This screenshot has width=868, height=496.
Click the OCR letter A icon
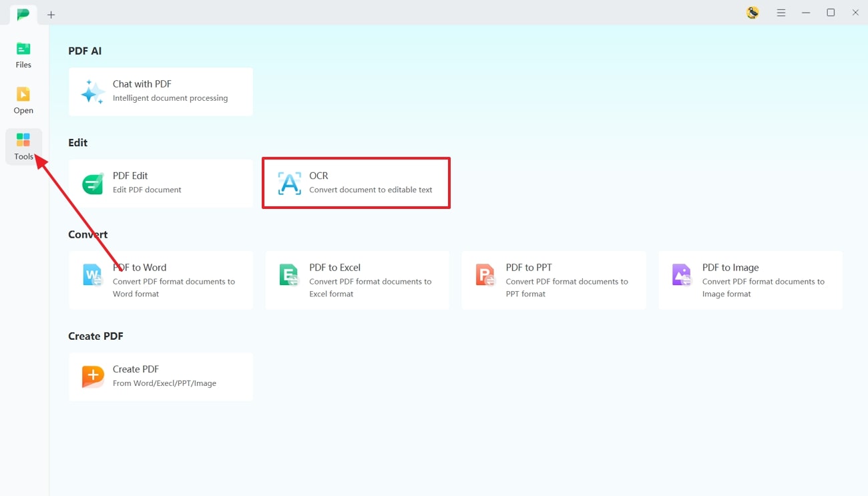pyautogui.click(x=289, y=184)
